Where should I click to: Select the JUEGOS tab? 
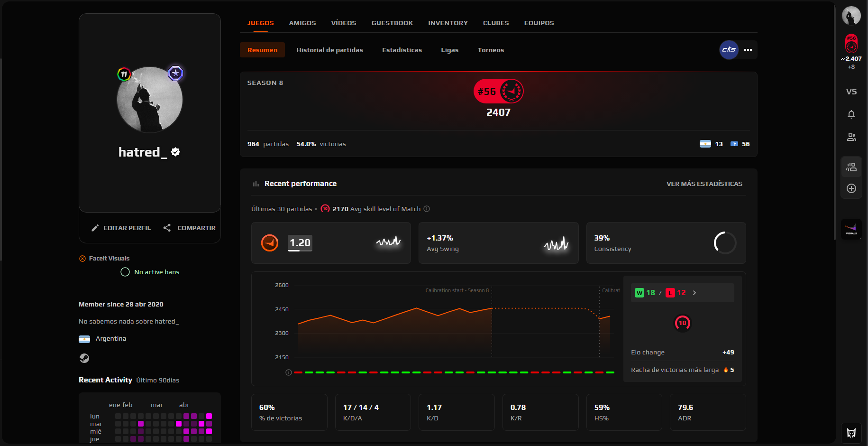[261, 23]
